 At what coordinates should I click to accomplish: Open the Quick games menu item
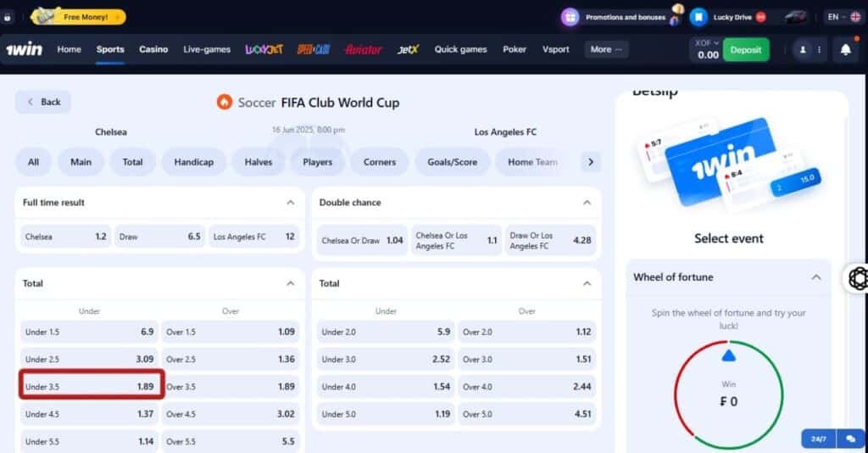pyautogui.click(x=460, y=49)
